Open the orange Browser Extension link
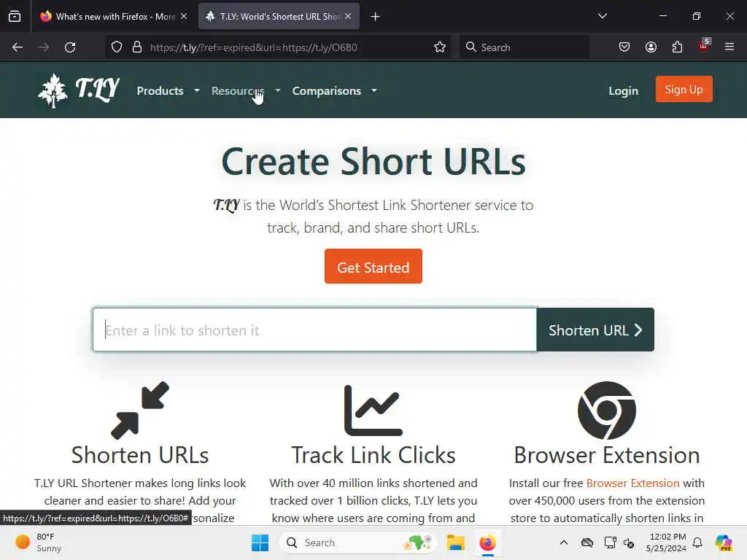The height and width of the screenshot is (560, 747). pyautogui.click(x=632, y=483)
